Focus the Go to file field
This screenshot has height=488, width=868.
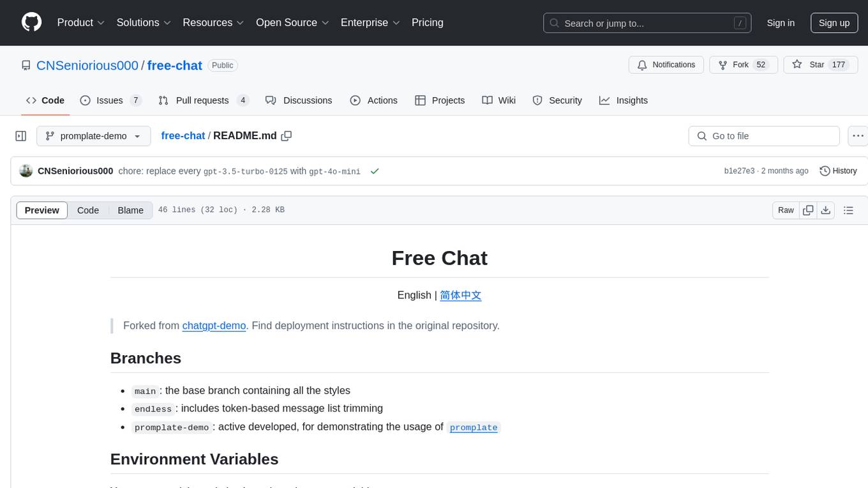[x=764, y=136]
